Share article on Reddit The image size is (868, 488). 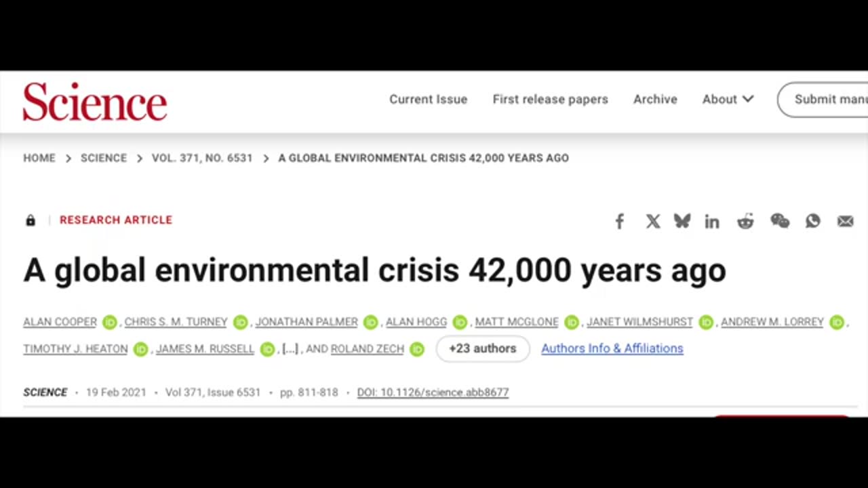click(x=745, y=221)
